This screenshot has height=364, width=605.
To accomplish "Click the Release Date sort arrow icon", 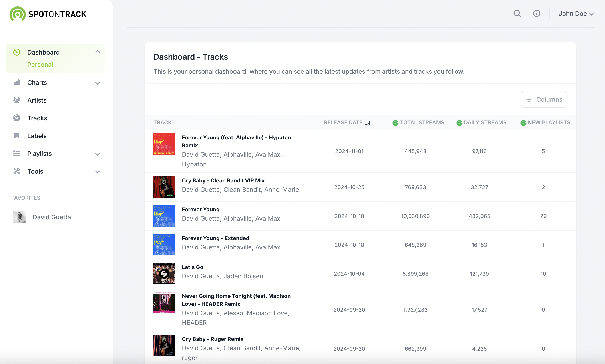I will [x=368, y=123].
